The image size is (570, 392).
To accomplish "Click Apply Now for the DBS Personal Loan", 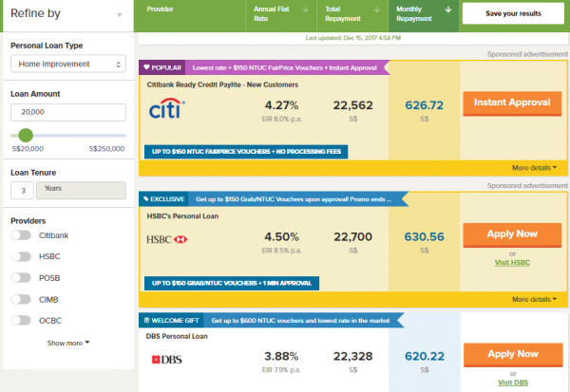I will (513, 355).
